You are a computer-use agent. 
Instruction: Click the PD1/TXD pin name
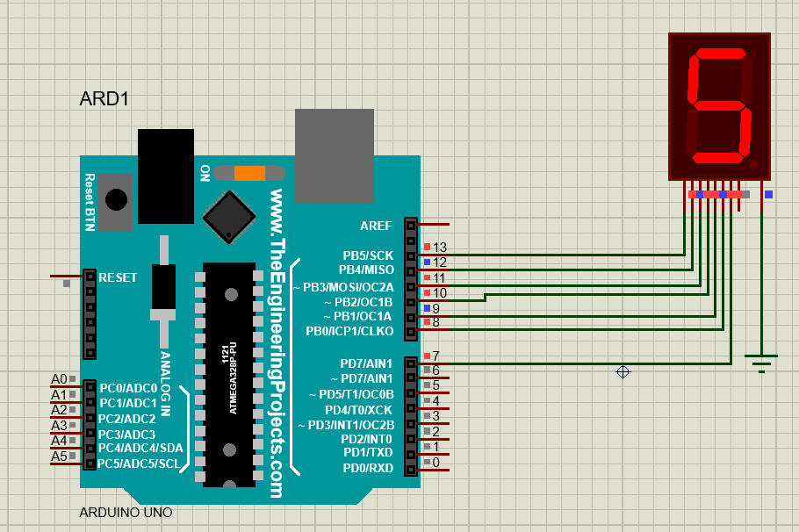(368, 452)
